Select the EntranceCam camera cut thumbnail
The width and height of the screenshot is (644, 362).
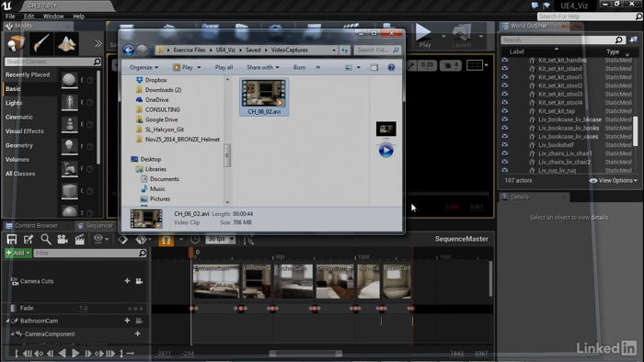coord(216,281)
